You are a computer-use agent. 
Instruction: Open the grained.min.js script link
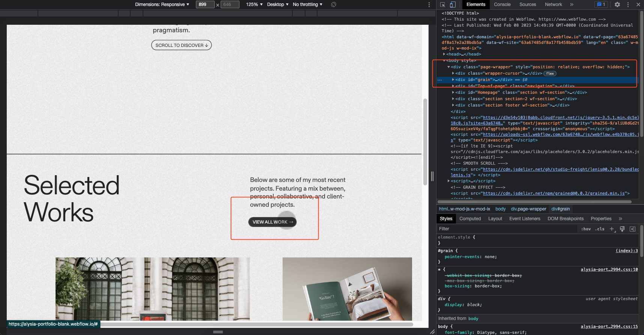[554, 194]
